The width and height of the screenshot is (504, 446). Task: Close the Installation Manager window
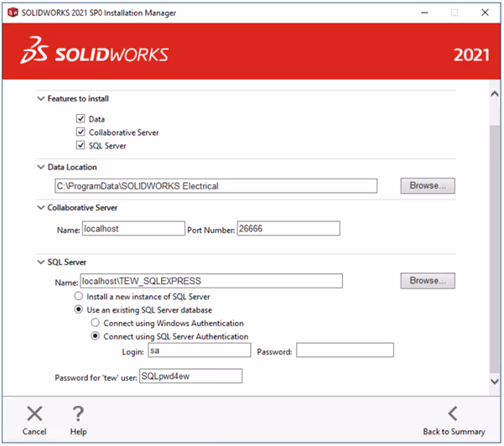[x=485, y=13]
